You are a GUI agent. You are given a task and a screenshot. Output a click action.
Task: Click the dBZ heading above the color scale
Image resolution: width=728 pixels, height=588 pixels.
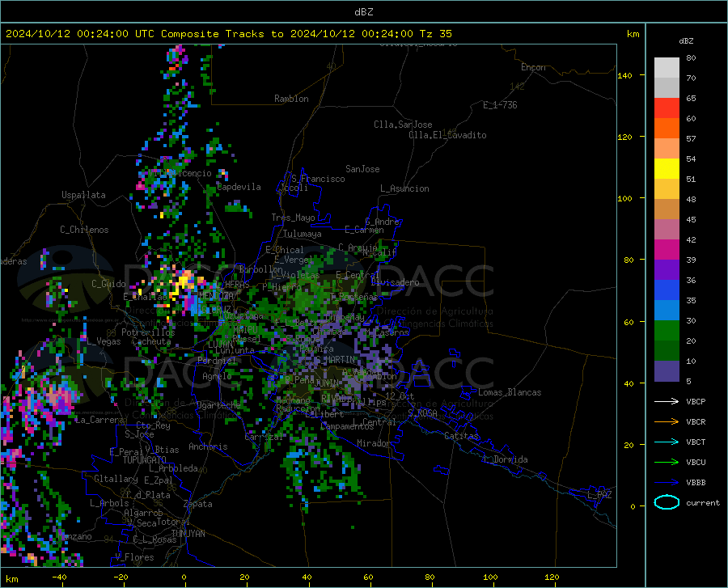point(686,40)
